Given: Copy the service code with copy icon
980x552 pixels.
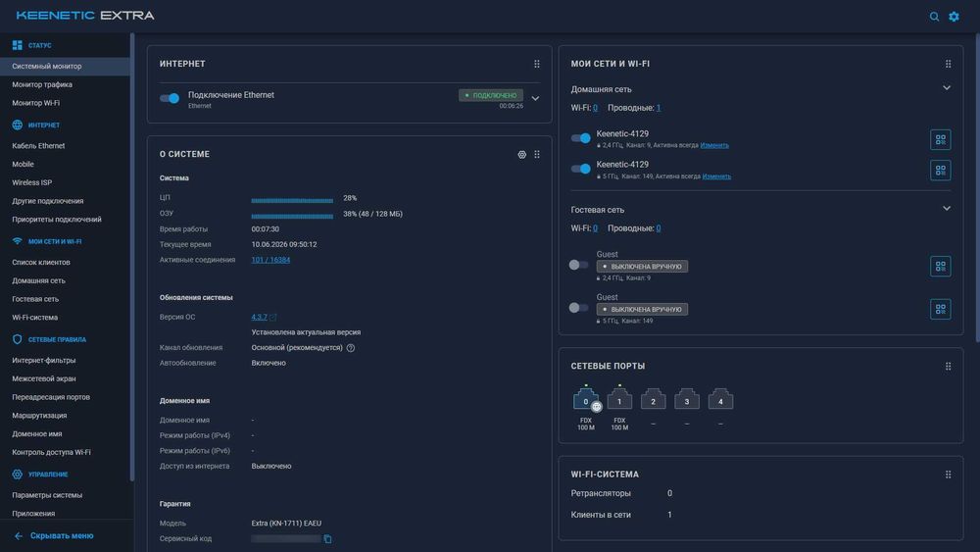Looking at the screenshot, I should (327, 539).
